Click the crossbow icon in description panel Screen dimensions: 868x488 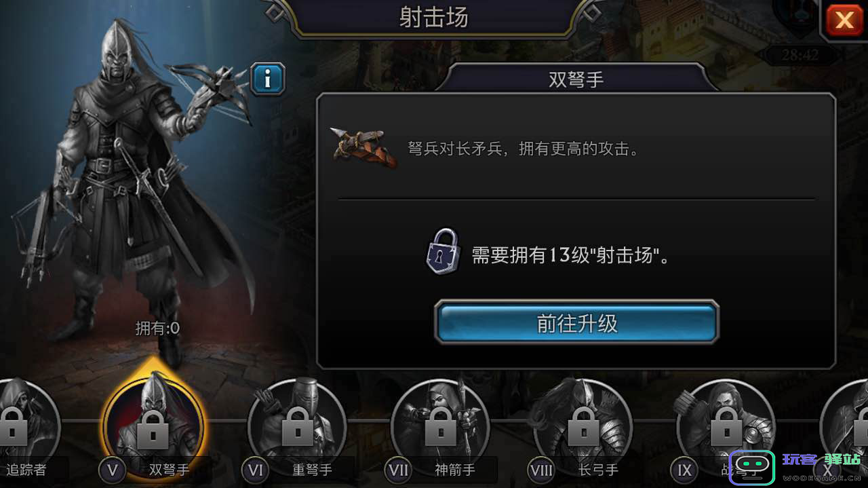(x=364, y=147)
